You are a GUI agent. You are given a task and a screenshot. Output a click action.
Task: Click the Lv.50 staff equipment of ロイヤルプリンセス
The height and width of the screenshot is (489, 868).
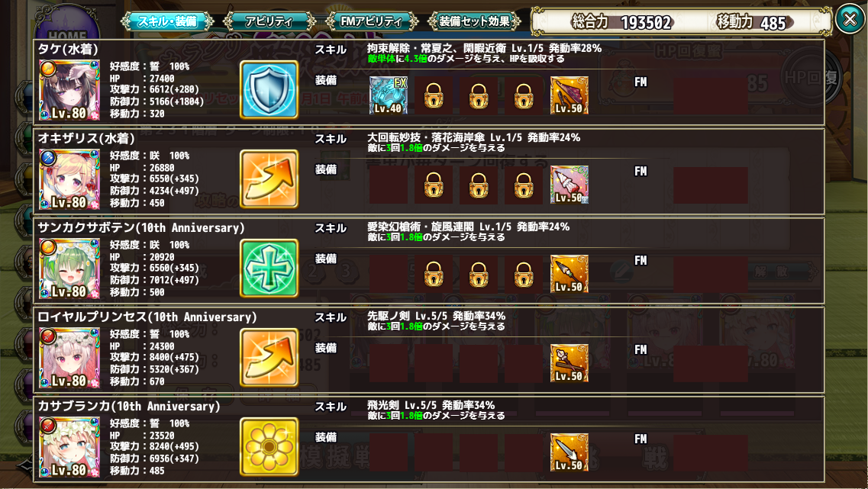[569, 363]
